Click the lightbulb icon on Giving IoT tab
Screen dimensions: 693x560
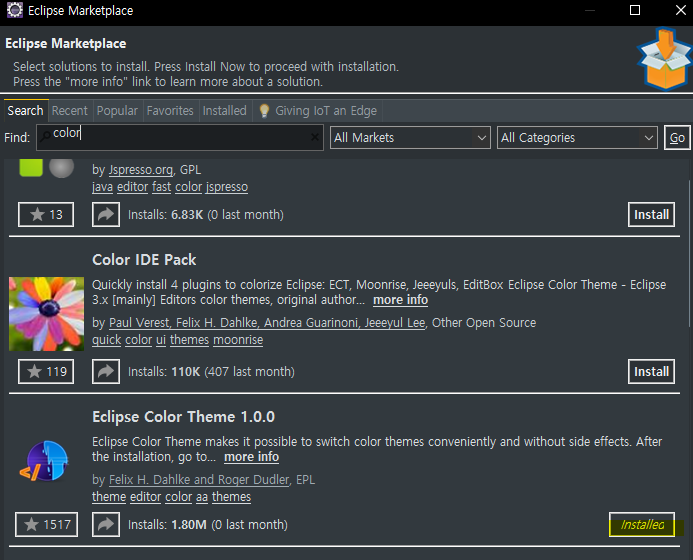point(264,110)
